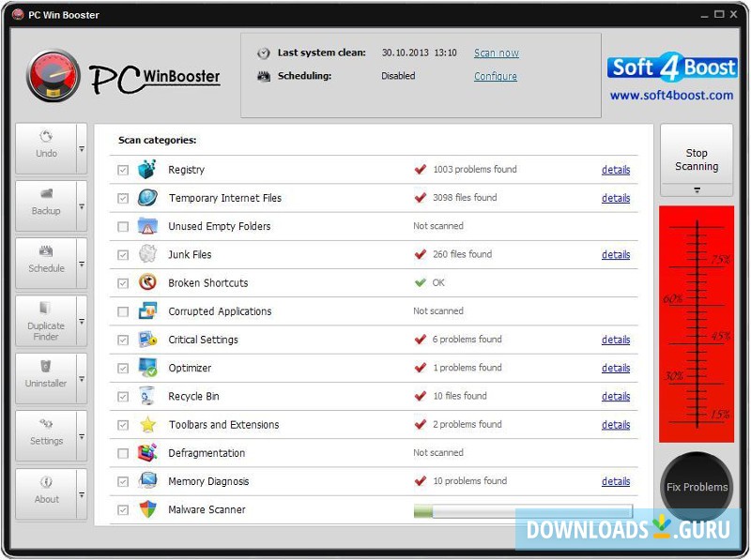
Task: Click the Junk Files icon
Action: pos(147,254)
